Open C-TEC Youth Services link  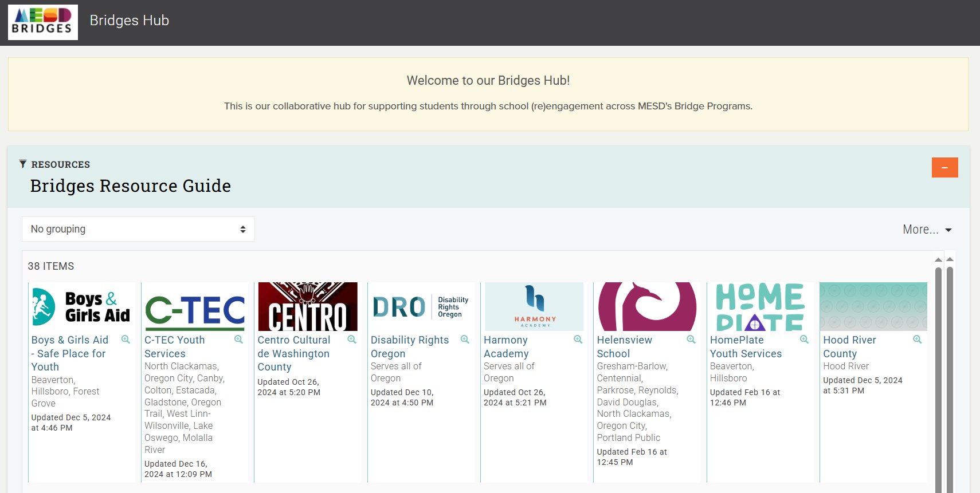[x=174, y=346]
